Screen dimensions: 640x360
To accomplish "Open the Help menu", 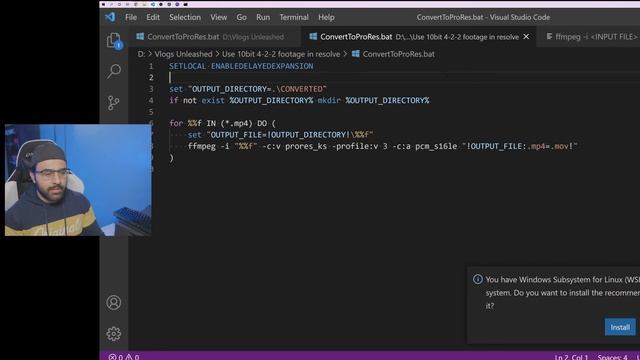I will [326, 17].
